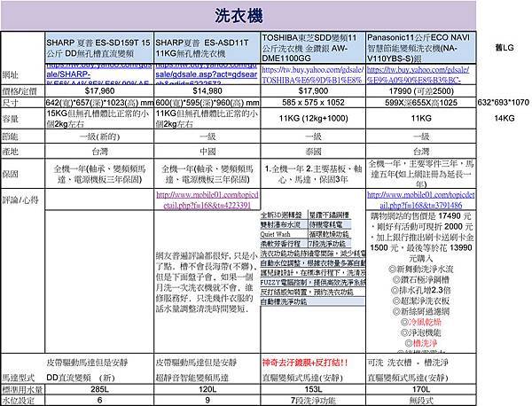
Task: Click the 632*693*1070 value
Action: point(503,103)
